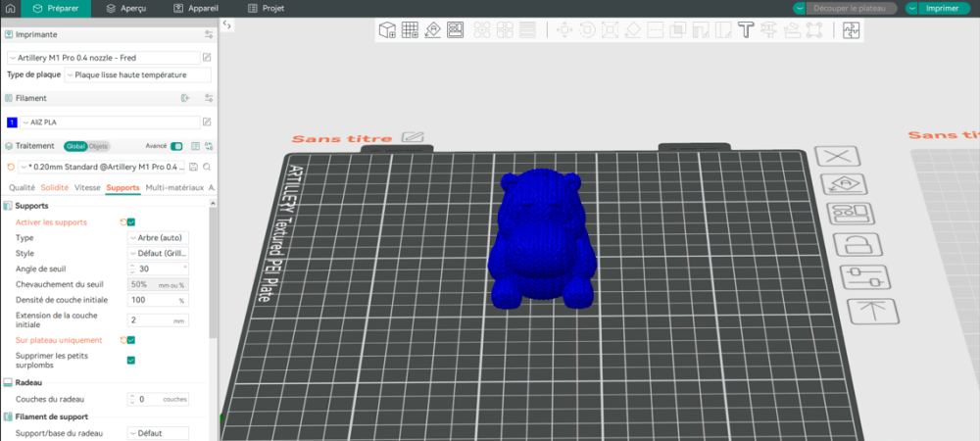Click the Imprimer button

click(942, 9)
